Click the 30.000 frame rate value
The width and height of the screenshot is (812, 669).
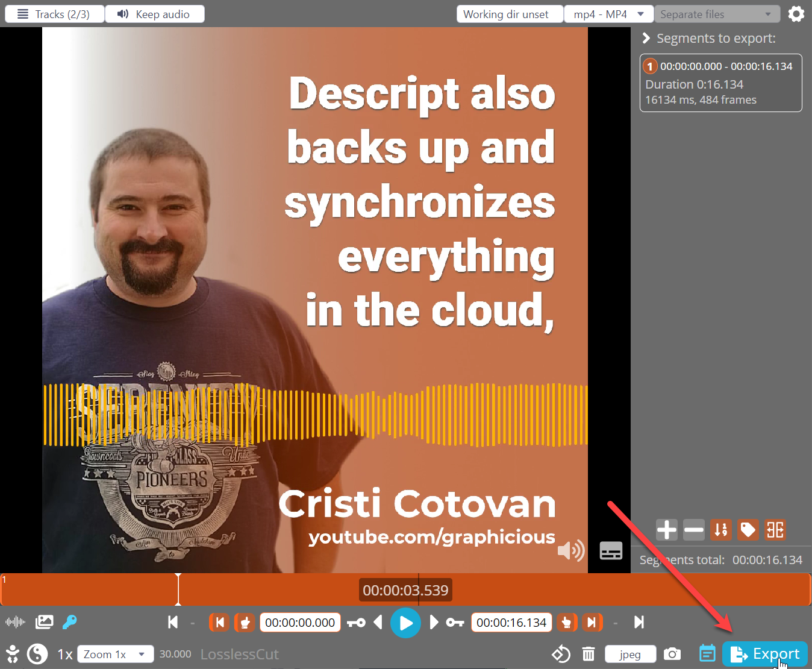(x=175, y=655)
